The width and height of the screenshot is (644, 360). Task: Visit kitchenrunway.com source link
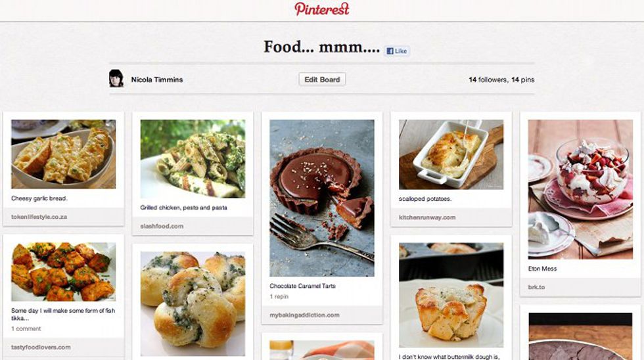427,217
